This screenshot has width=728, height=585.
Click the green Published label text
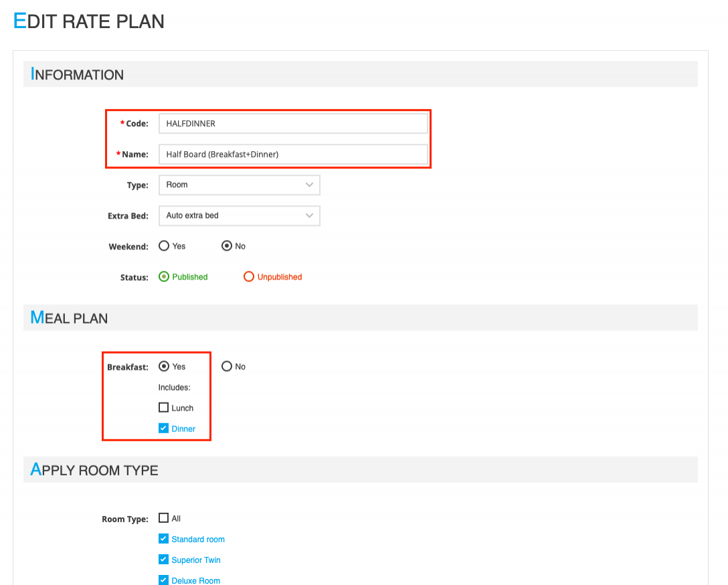click(x=190, y=277)
